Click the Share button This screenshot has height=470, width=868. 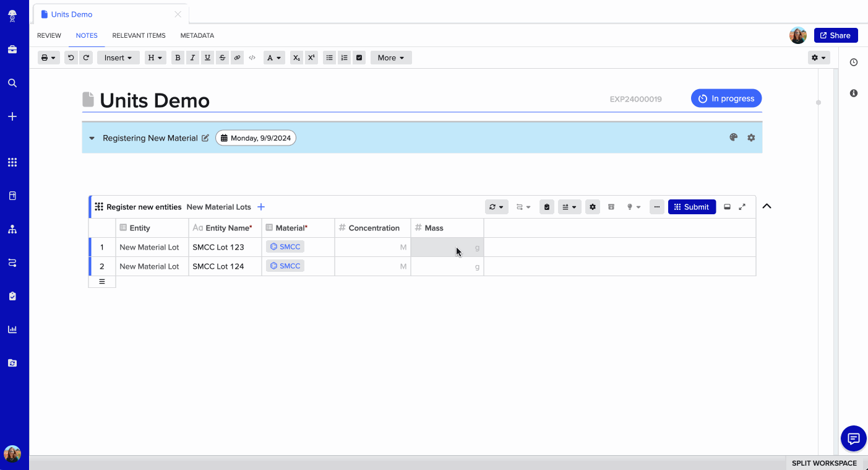[835, 35]
